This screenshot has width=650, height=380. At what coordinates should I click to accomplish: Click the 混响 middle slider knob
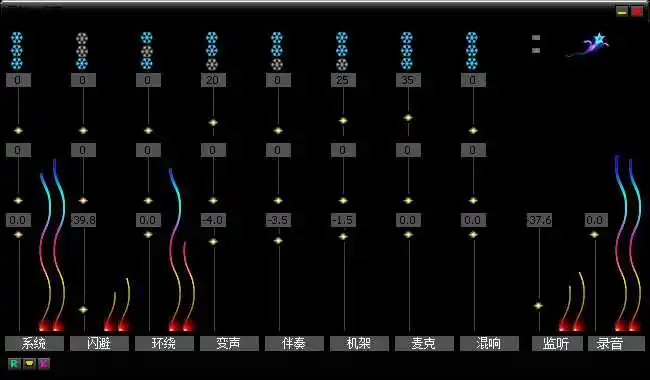pyautogui.click(x=473, y=201)
